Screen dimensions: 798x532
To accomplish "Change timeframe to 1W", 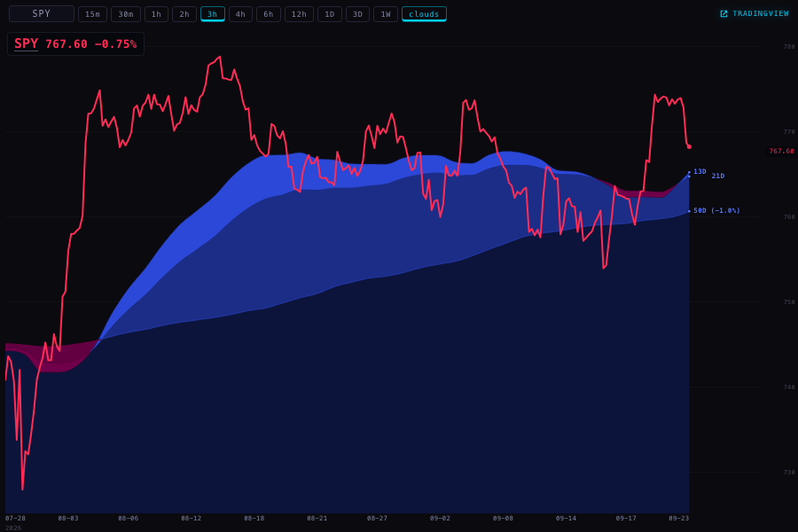I will [386, 14].
